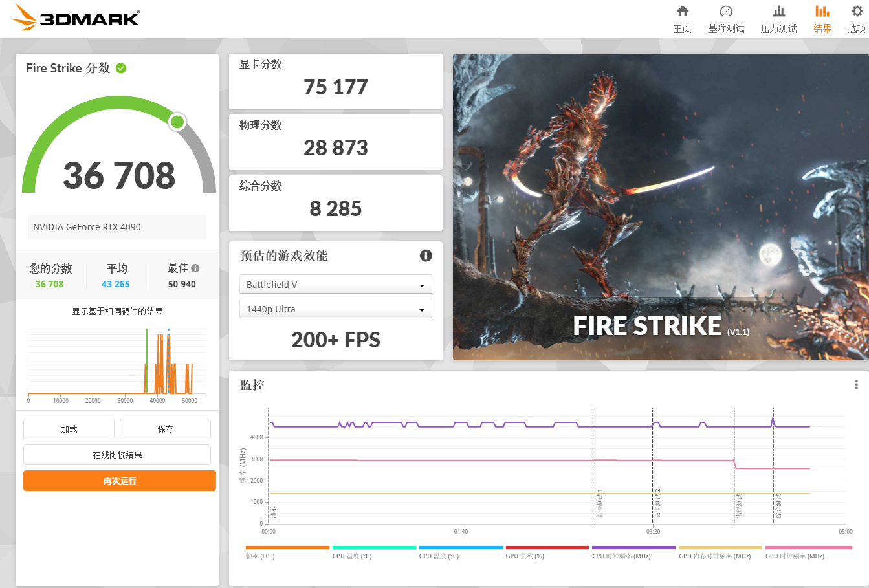
Task: Click the orange 再次运行 button
Action: tap(120, 481)
